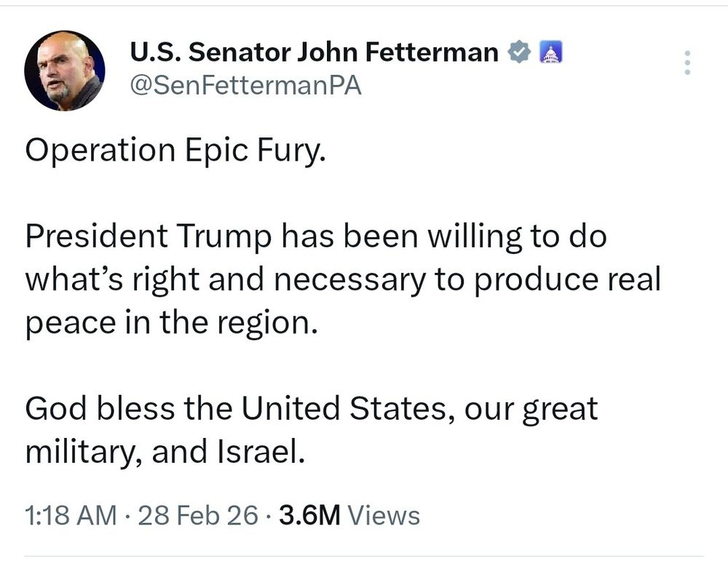Click the "Operation Epic Fury." line
Image resolution: width=728 pixels, height=566 pixels.
coord(172,151)
